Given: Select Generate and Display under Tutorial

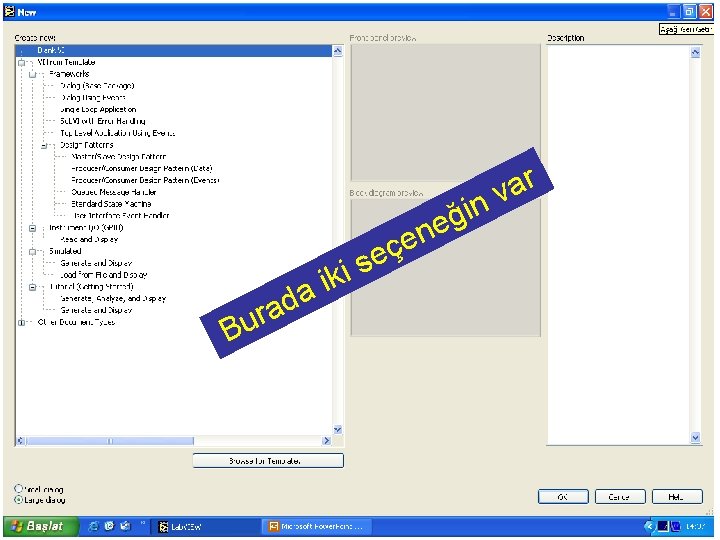Looking at the screenshot, I should point(96,310).
